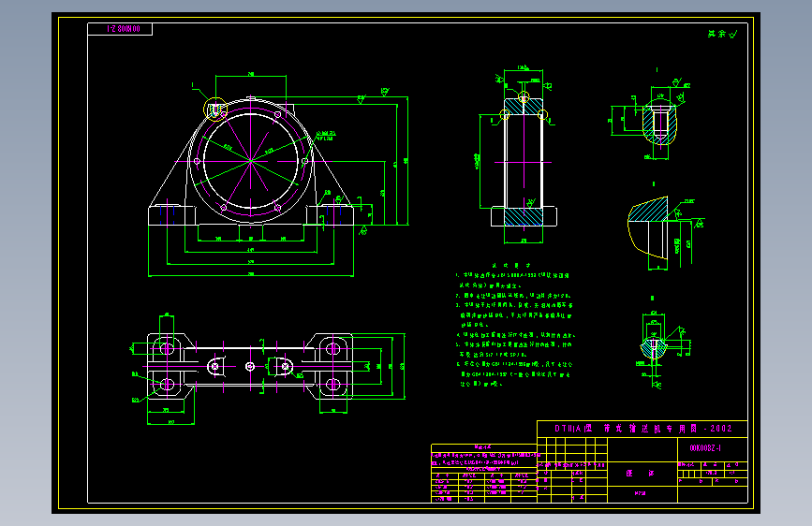Select the bearing housing plan view drawing

coord(268,368)
